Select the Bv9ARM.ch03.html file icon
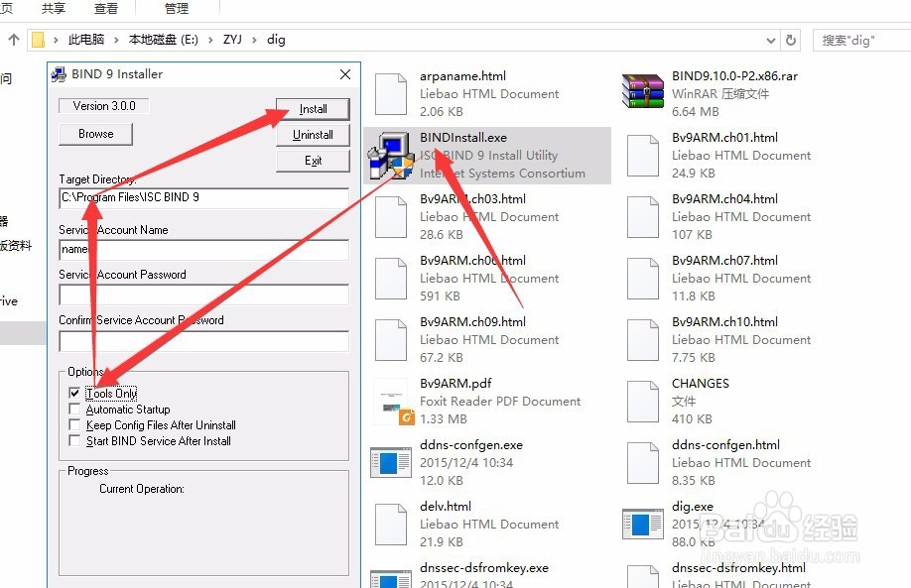The height and width of the screenshot is (588, 911). pos(390,217)
